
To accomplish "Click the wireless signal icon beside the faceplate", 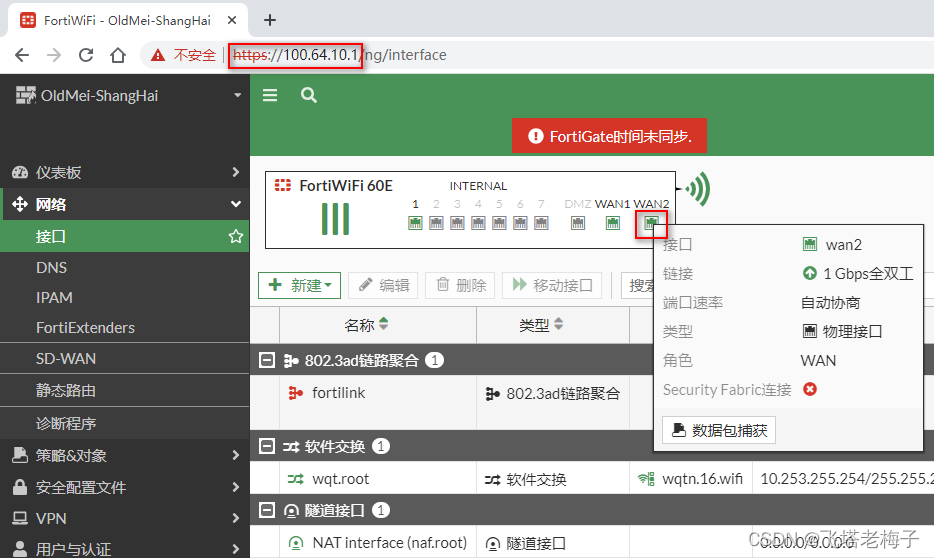I will 698,189.
